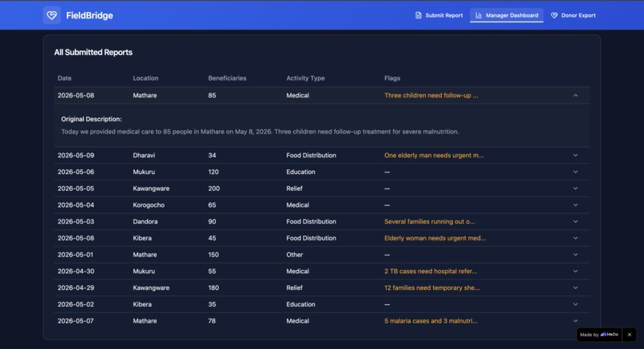
Task: Click the date 2026-05-03
Action: coord(76,221)
